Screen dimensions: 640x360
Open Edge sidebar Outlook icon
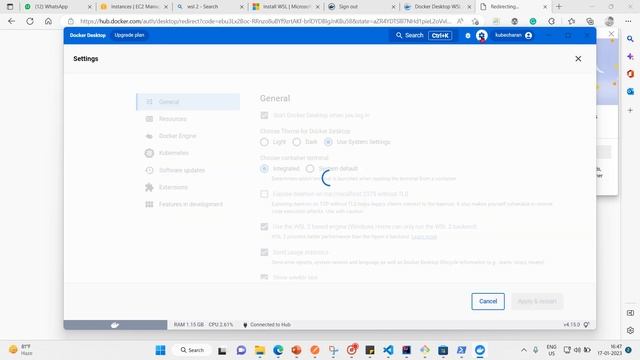[x=630, y=91]
